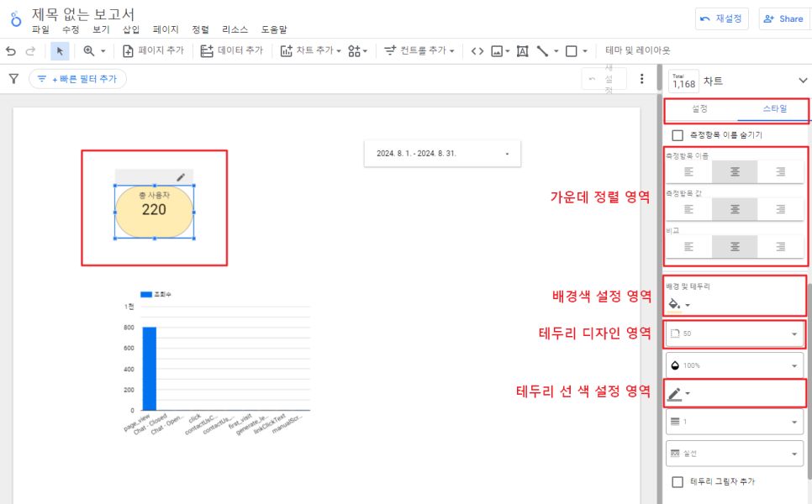Open the border radius 50 dropdown

[735, 333]
